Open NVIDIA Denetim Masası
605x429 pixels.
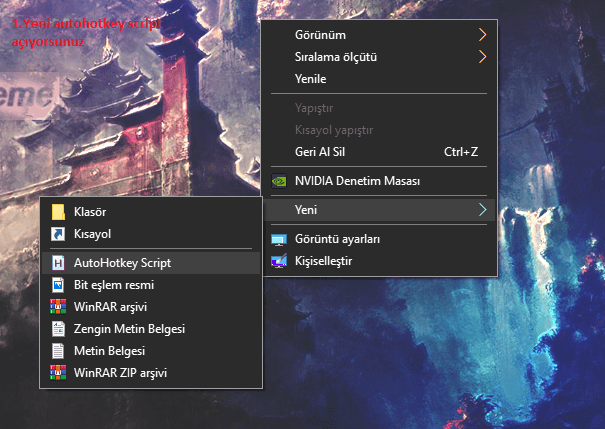[379, 181]
